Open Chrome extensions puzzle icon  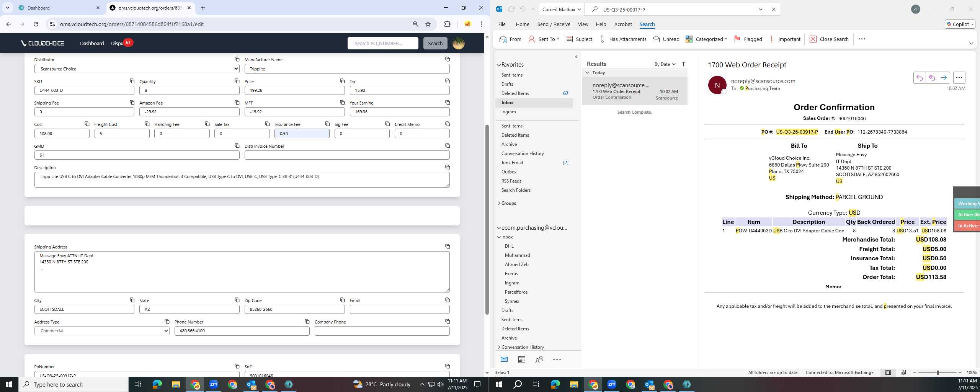tap(447, 24)
